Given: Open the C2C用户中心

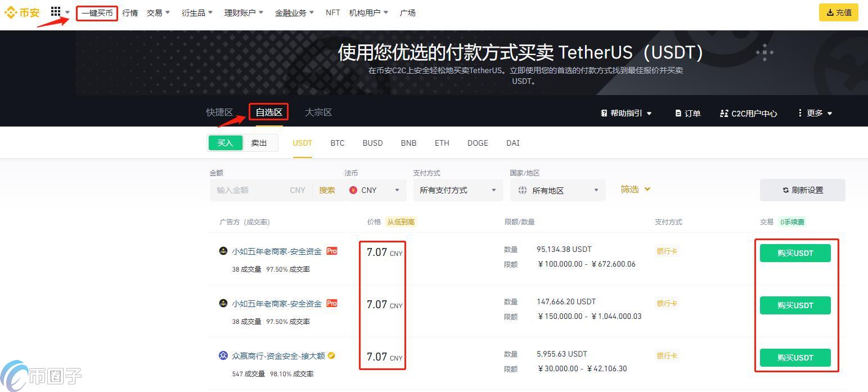Looking at the screenshot, I should pos(748,113).
